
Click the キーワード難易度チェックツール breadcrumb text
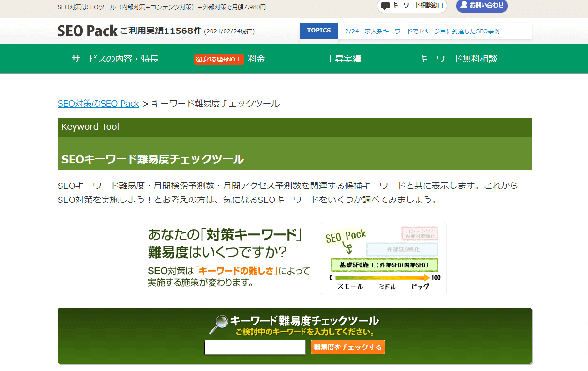pyautogui.click(x=216, y=103)
